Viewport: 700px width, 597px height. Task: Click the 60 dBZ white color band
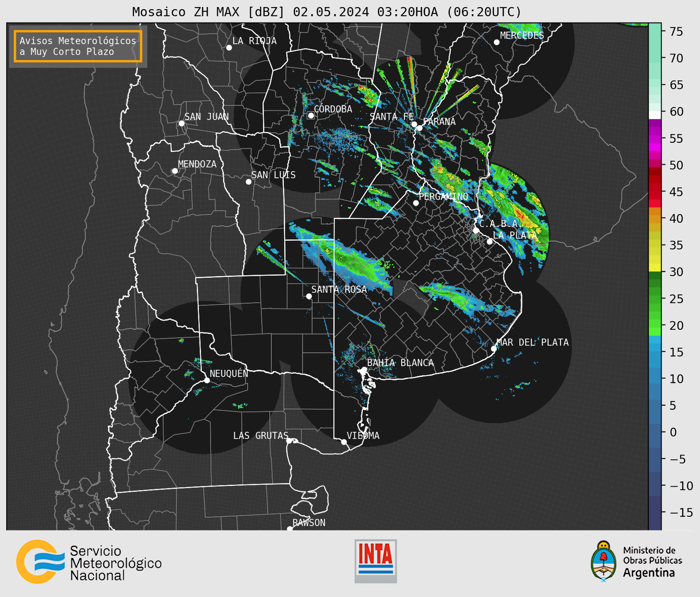coord(655,115)
